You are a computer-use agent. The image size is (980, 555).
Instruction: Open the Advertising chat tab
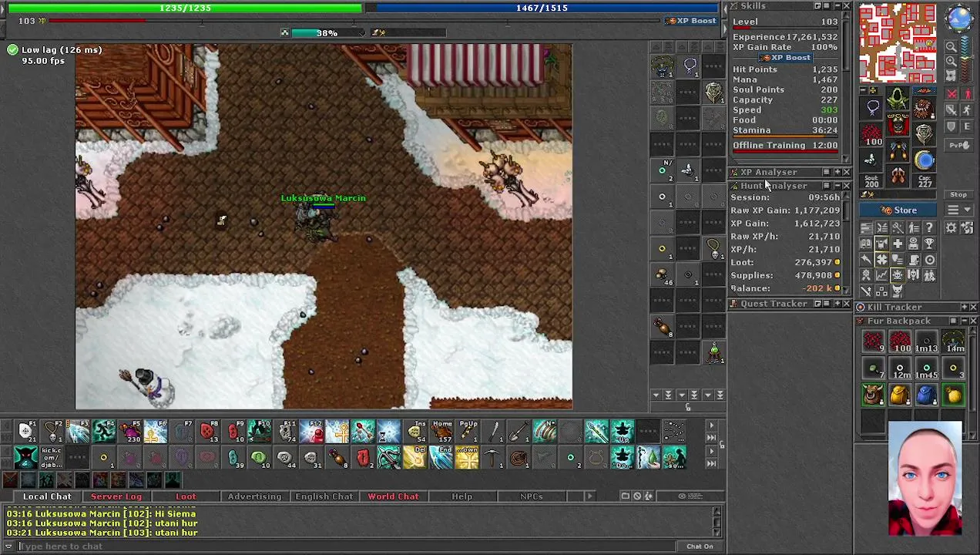tap(254, 496)
